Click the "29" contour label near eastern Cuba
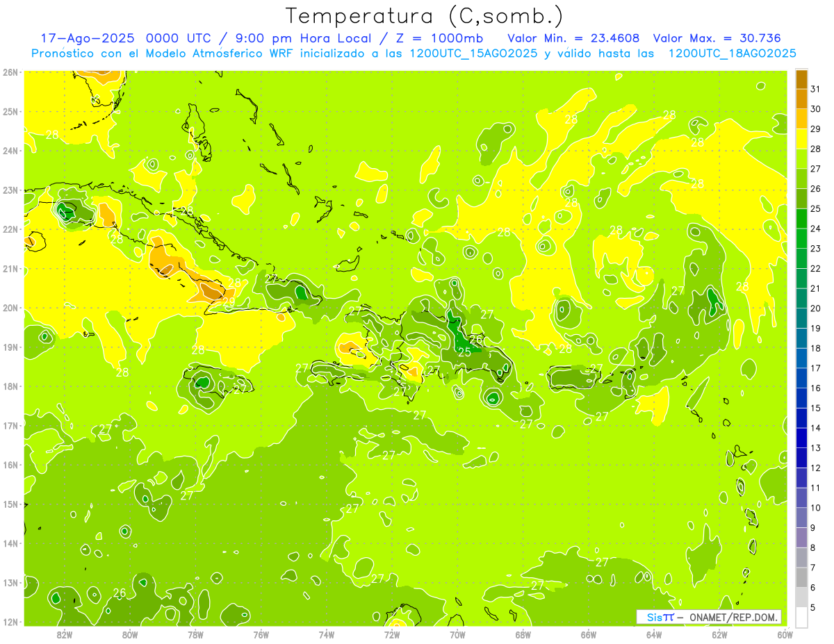 [x=229, y=302]
